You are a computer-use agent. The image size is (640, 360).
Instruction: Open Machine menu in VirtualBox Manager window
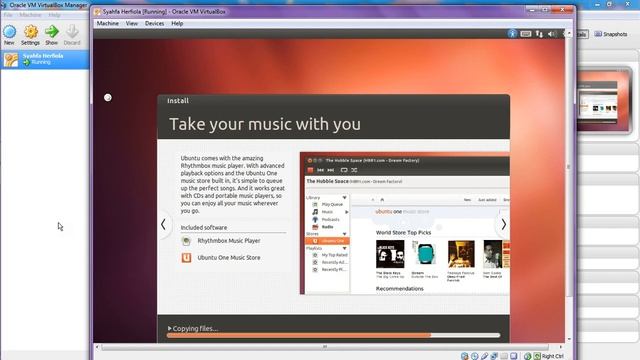[30, 15]
